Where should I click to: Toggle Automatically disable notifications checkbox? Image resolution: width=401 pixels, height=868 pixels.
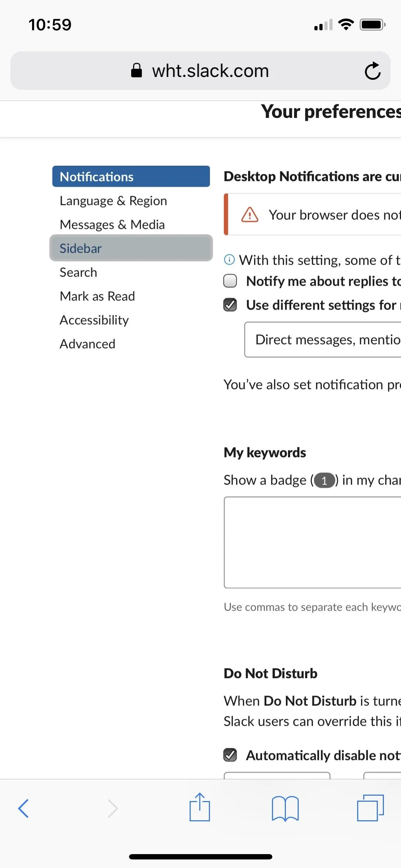[230, 755]
